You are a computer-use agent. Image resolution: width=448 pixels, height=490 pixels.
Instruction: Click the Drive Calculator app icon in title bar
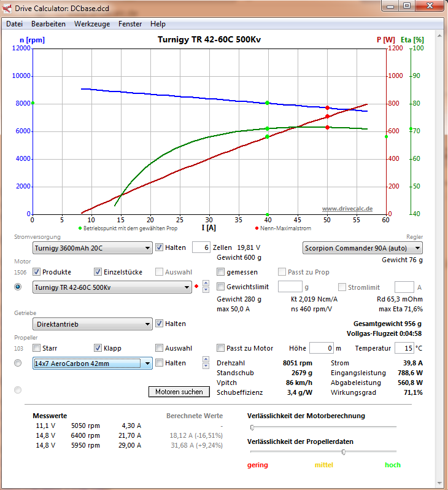pos(7,9)
